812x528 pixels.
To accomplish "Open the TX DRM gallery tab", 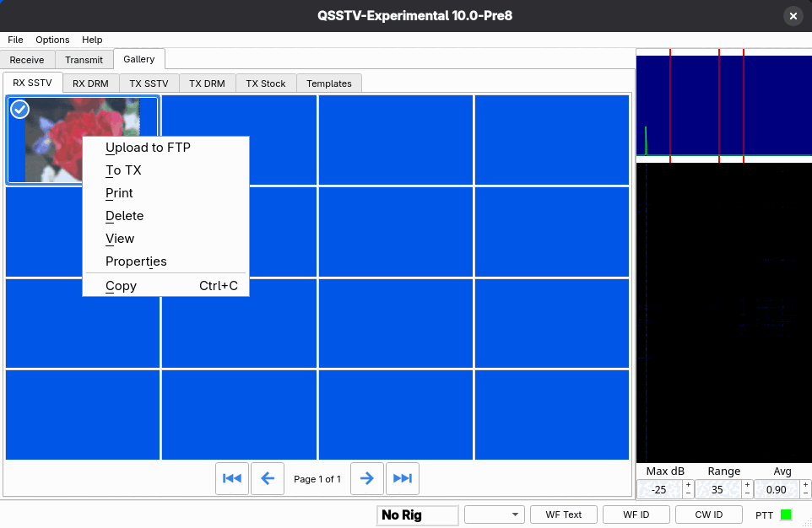I will 207,84.
